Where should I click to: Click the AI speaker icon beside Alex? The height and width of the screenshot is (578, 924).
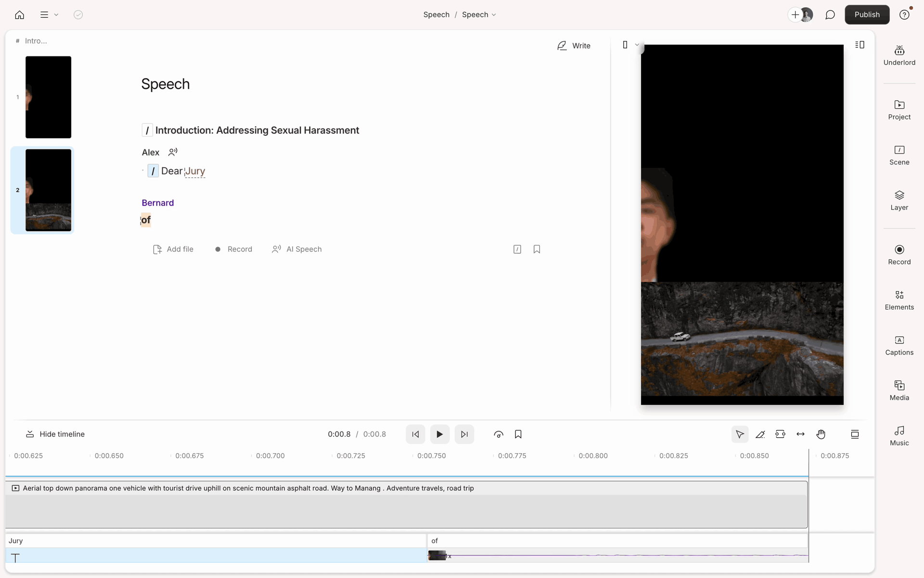click(173, 152)
